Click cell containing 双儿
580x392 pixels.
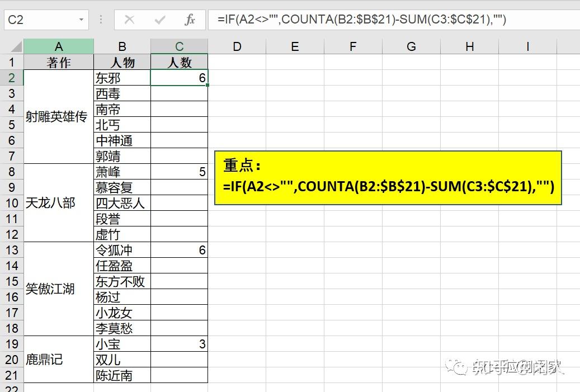[122, 360]
